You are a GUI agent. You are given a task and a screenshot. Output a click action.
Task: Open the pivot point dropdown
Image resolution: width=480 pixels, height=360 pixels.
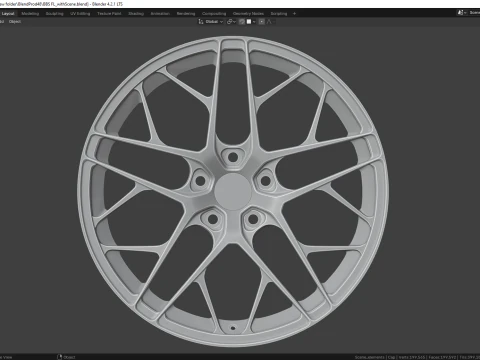click(x=231, y=22)
